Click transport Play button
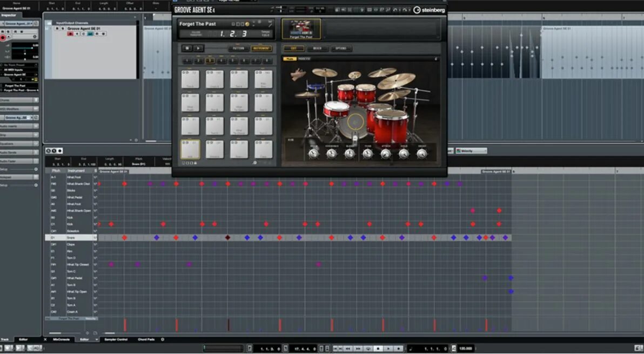Viewport: 644px width, 354px height. click(x=388, y=349)
